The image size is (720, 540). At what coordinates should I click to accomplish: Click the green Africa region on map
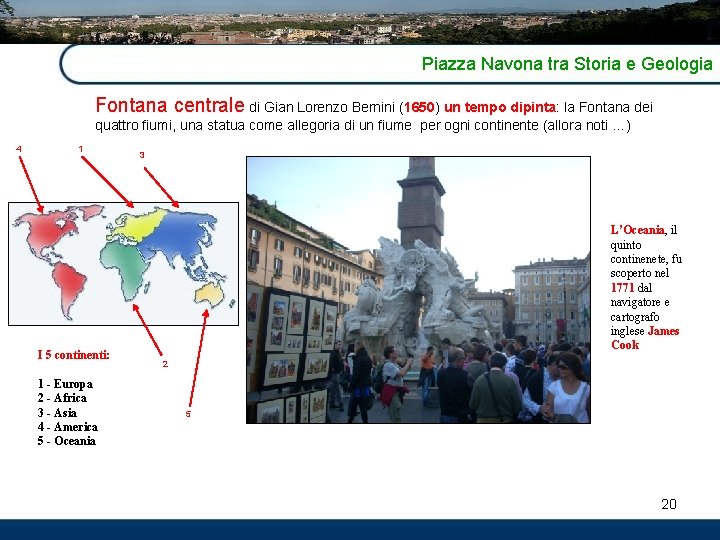(x=124, y=269)
